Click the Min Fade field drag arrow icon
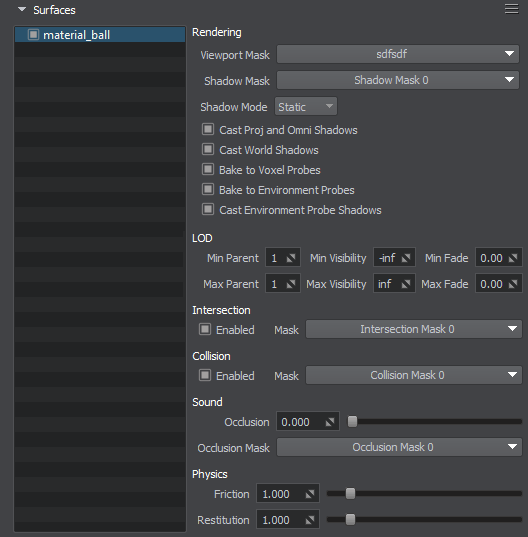The height and width of the screenshot is (537, 528). (x=513, y=258)
